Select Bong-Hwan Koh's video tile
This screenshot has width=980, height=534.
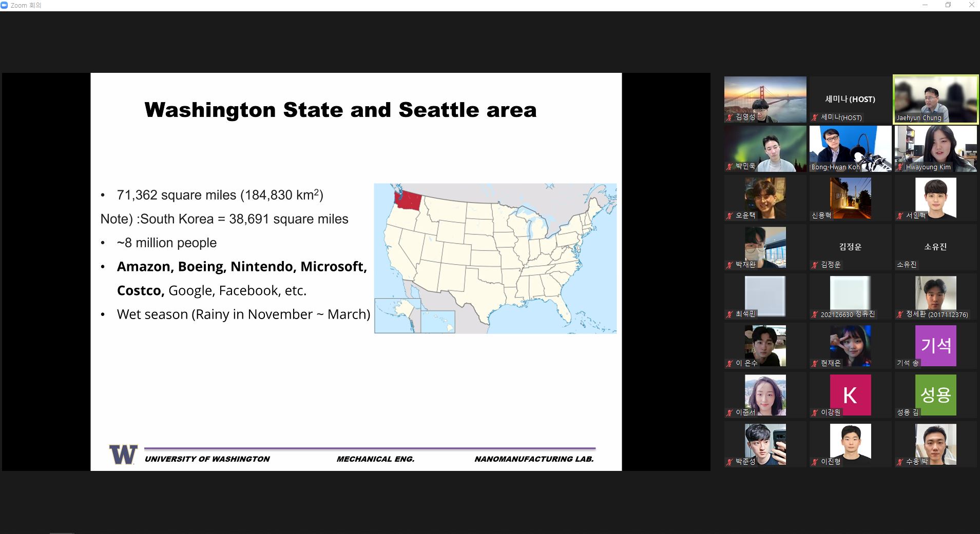tap(851, 149)
